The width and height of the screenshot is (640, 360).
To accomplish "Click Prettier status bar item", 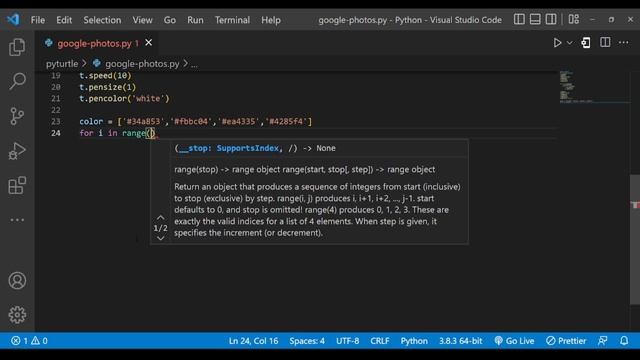I will coord(566,341).
